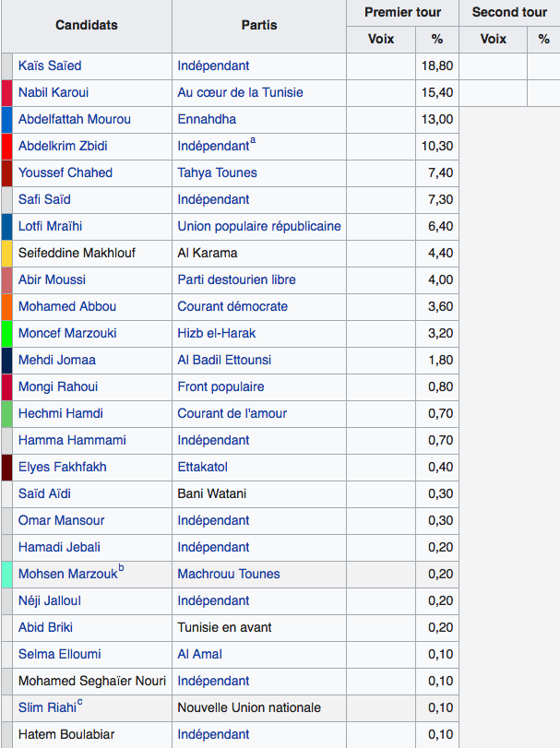The image size is (560, 748).
Task: Open the Abdelfattah Mourou link
Action: point(75,119)
